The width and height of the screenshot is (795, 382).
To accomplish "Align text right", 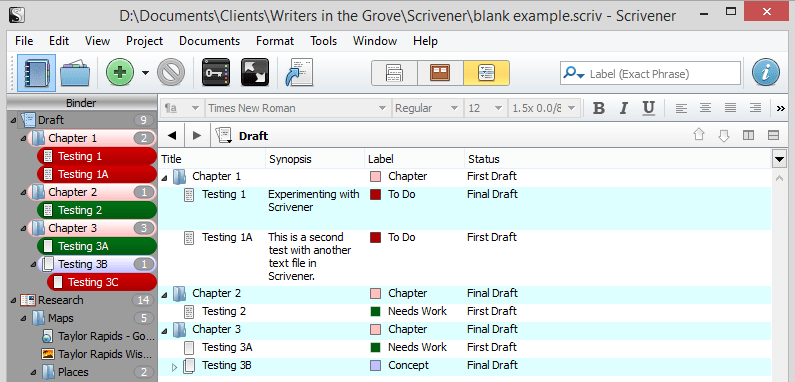I will (x=755, y=108).
